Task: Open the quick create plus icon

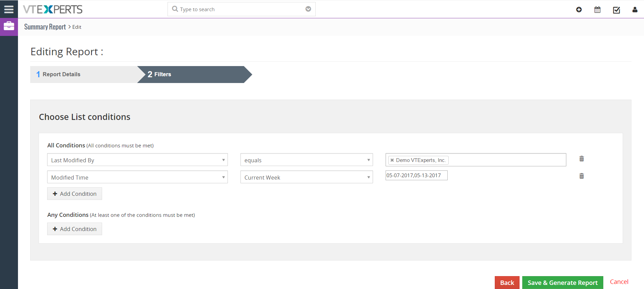Action: 579,9
